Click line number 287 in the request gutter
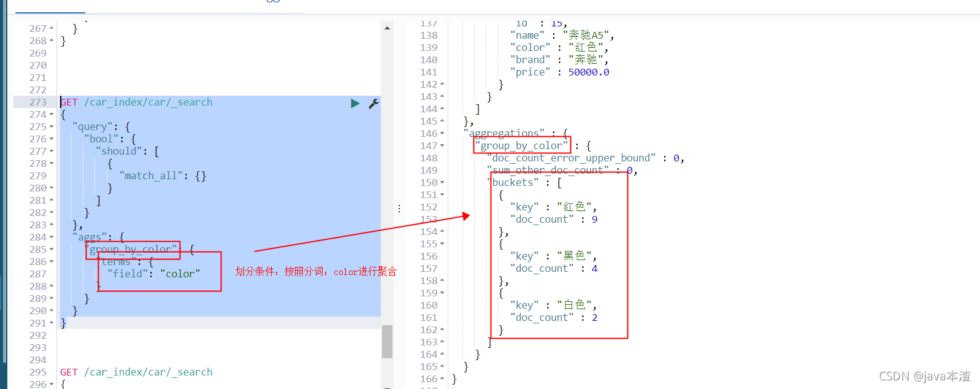 click(x=38, y=274)
